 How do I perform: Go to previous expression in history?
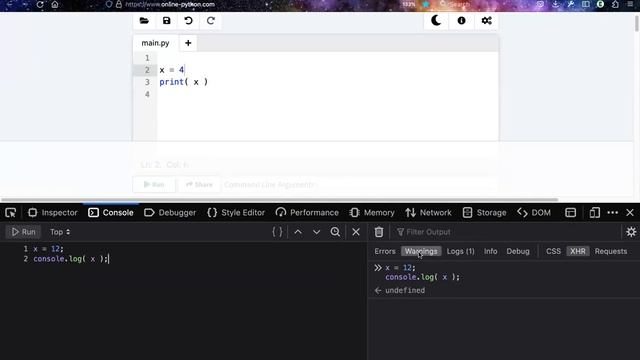(x=298, y=232)
